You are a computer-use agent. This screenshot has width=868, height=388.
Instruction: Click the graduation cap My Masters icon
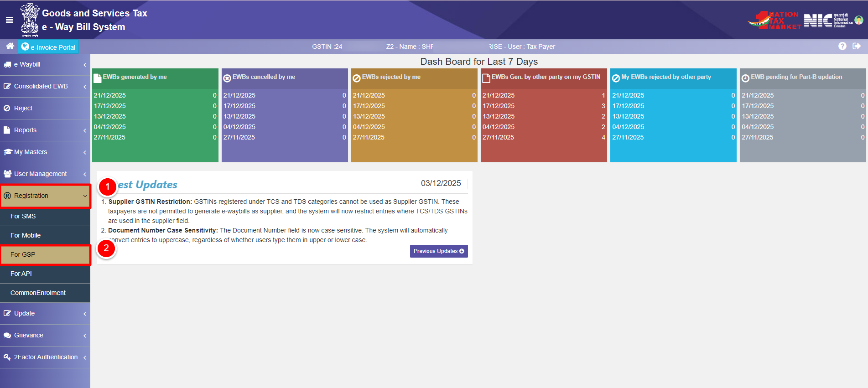[7, 152]
